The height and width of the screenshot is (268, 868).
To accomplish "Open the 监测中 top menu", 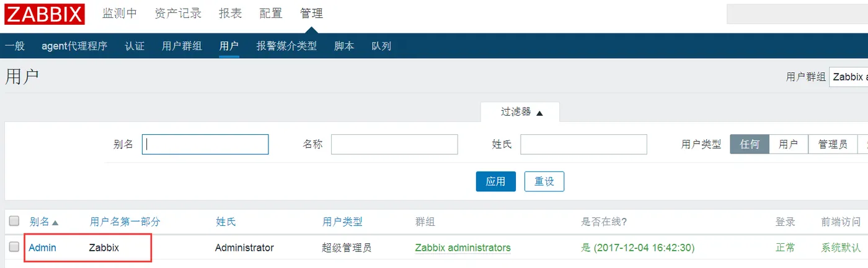I will [x=119, y=14].
